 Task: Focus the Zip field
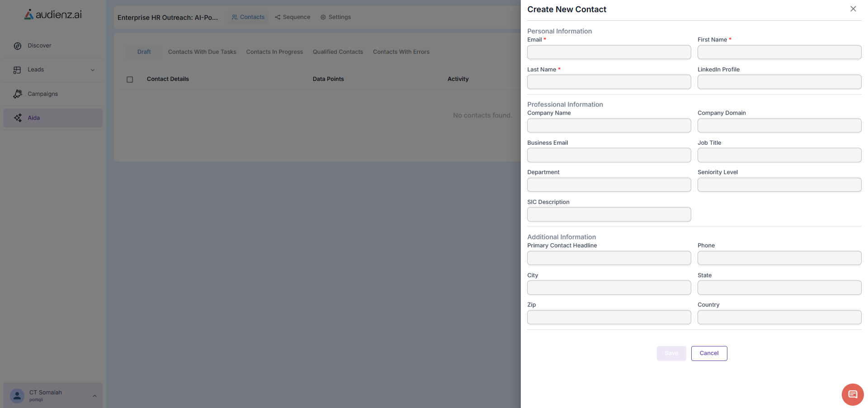tap(609, 317)
